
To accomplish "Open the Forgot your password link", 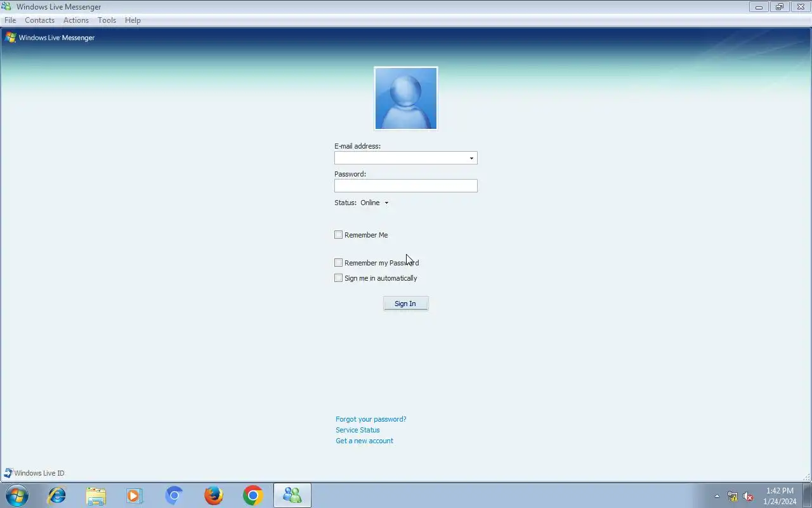I will click(x=371, y=419).
